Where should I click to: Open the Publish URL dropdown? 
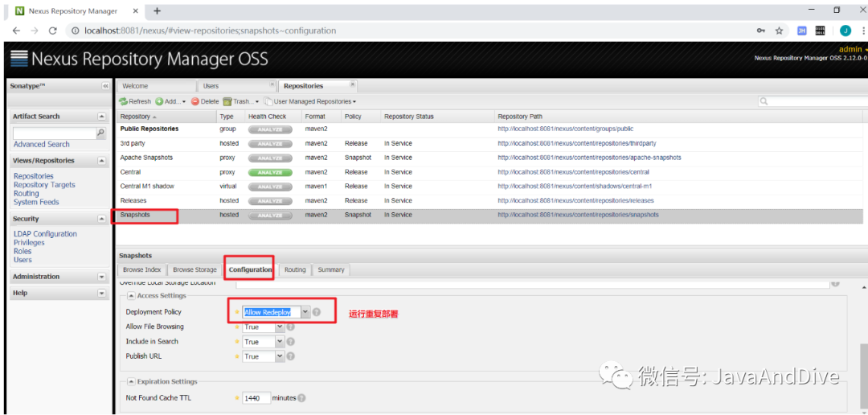280,357
